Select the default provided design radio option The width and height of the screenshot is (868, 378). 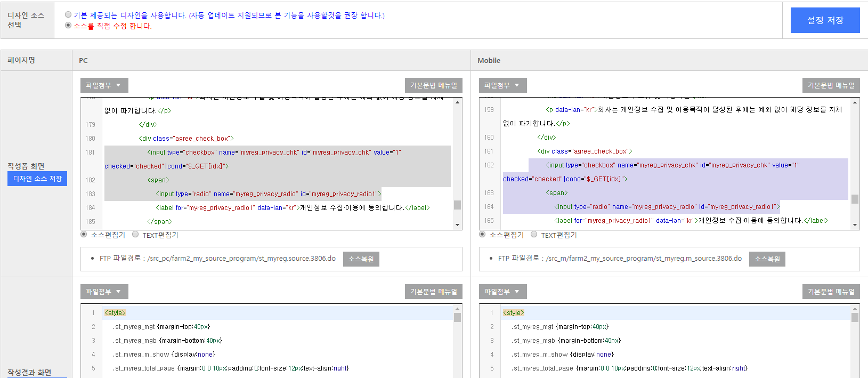coord(68,15)
